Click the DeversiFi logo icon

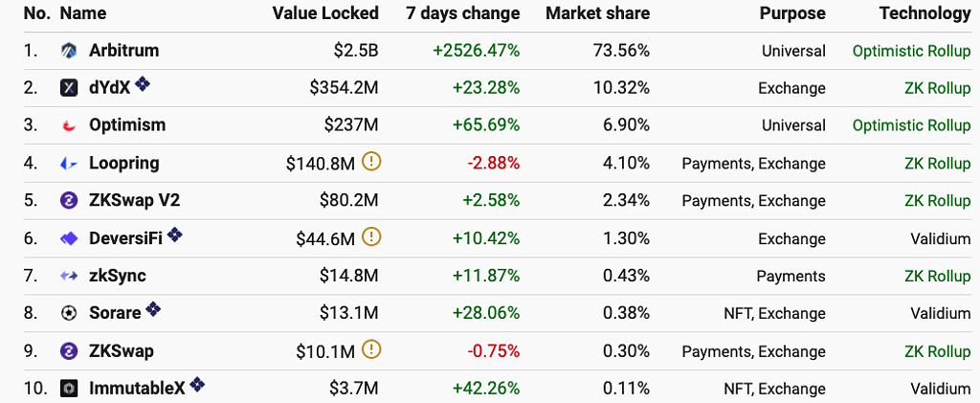click(69, 238)
